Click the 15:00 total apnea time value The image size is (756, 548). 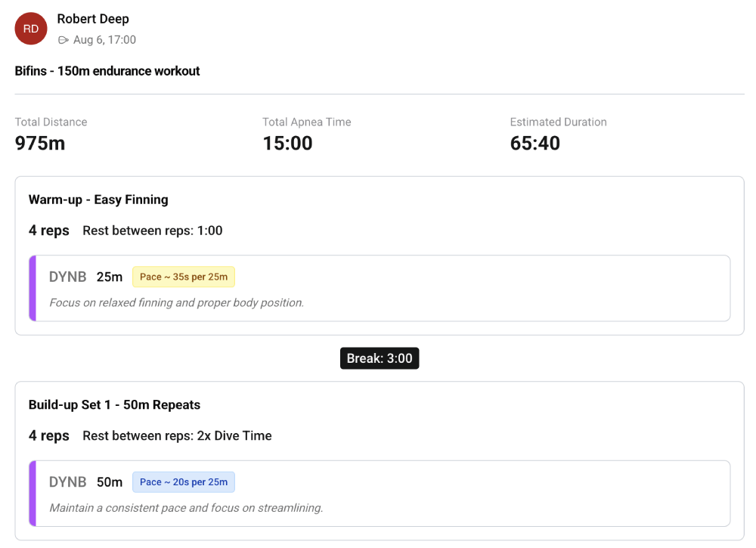click(287, 143)
